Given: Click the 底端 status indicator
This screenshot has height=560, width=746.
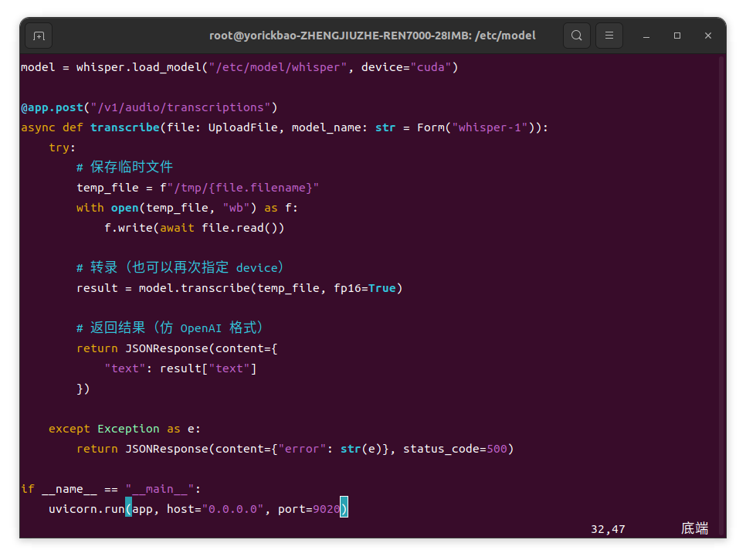Looking at the screenshot, I should [694, 528].
